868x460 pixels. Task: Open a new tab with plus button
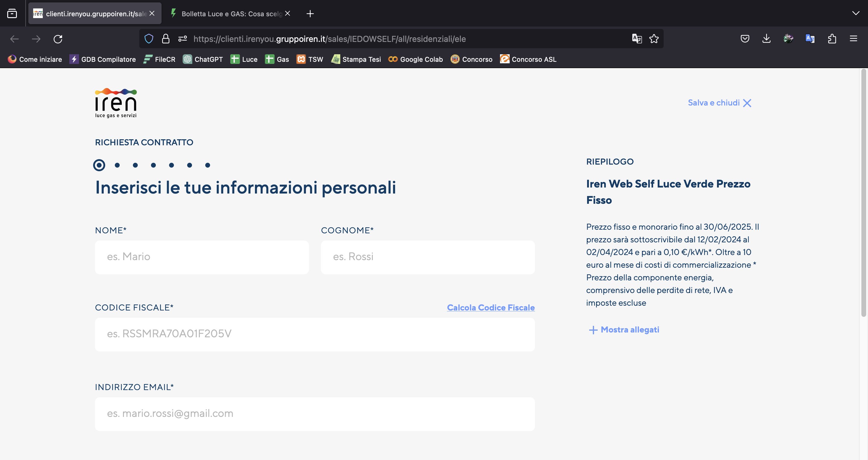click(x=310, y=14)
